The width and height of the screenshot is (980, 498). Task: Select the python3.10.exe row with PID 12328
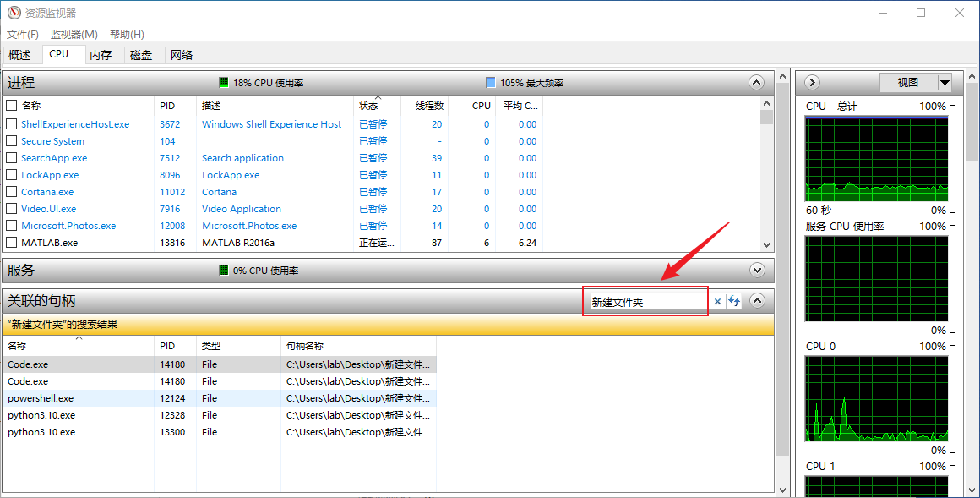219,415
